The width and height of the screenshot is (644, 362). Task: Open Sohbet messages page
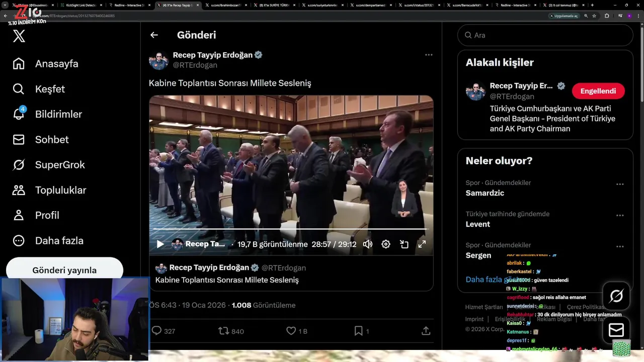pyautogui.click(x=40, y=139)
